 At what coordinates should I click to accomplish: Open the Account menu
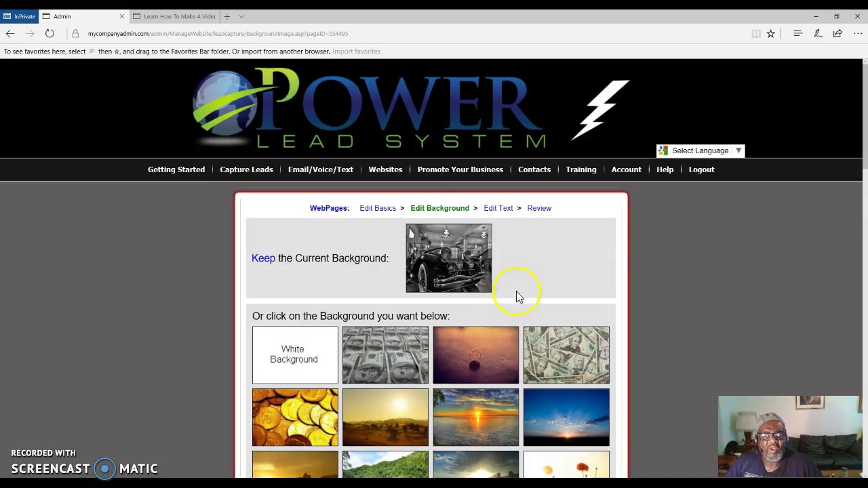point(626,169)
